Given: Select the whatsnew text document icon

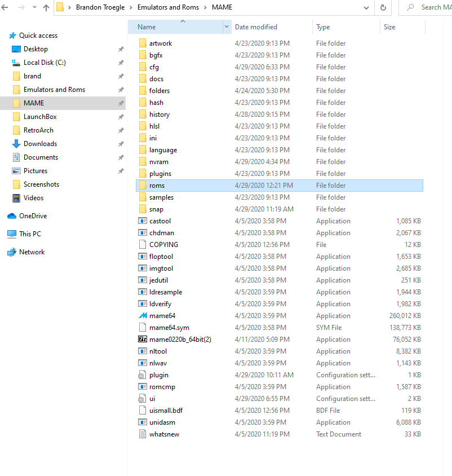Looking at the screenshot, I should coord(142,434).
